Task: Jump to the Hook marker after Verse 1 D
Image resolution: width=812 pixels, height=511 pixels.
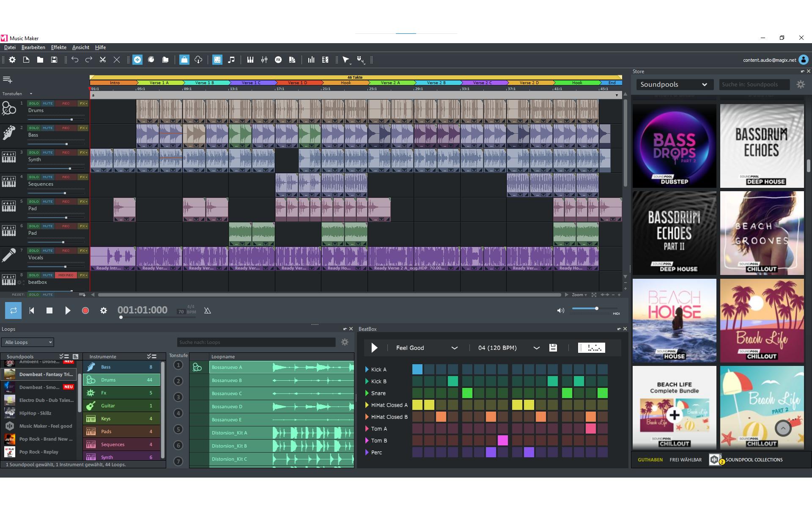Action: point(346,83)
